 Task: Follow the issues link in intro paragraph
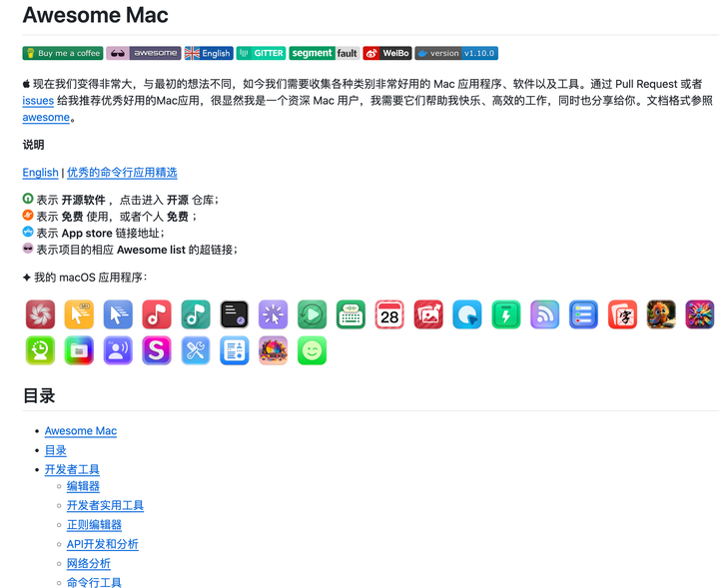[x=38, y=101]
